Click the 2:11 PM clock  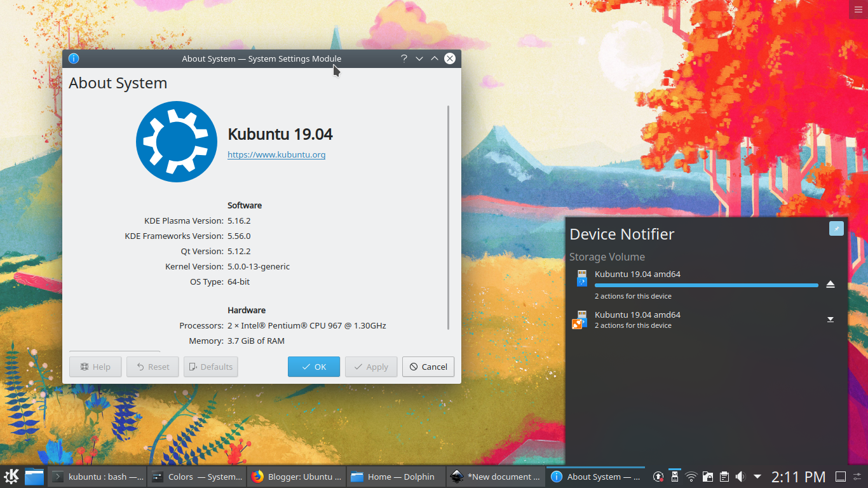[x=799, y=477]
